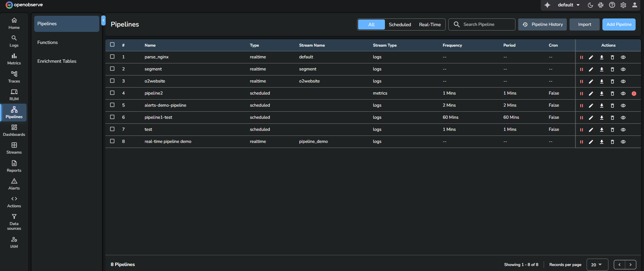644x271 pixels.
Task: Open Enrichment Tables in the side menu
Action: click(57, 61)
